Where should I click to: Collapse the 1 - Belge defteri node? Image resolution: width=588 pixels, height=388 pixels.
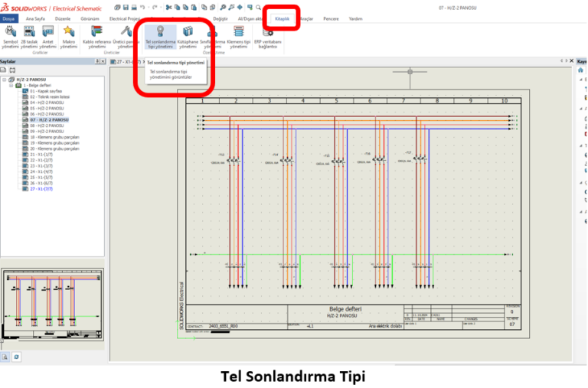pyautogui.click(x=11, y=85)
